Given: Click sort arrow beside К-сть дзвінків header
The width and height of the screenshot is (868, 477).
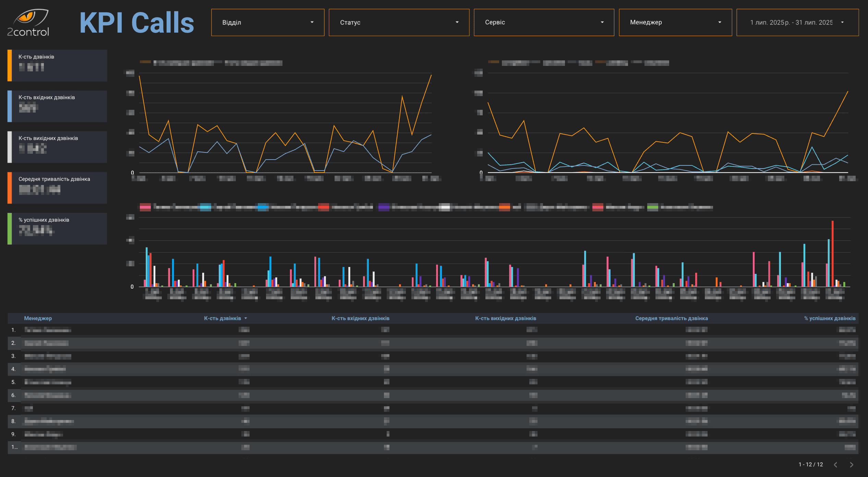Looking at the screenshot, I should (246, 318).
